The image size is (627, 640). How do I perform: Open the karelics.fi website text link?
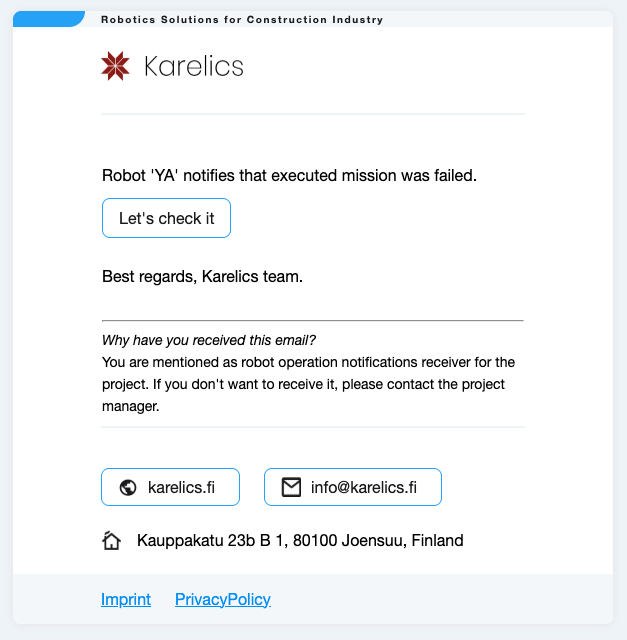(x=181, y=488)
